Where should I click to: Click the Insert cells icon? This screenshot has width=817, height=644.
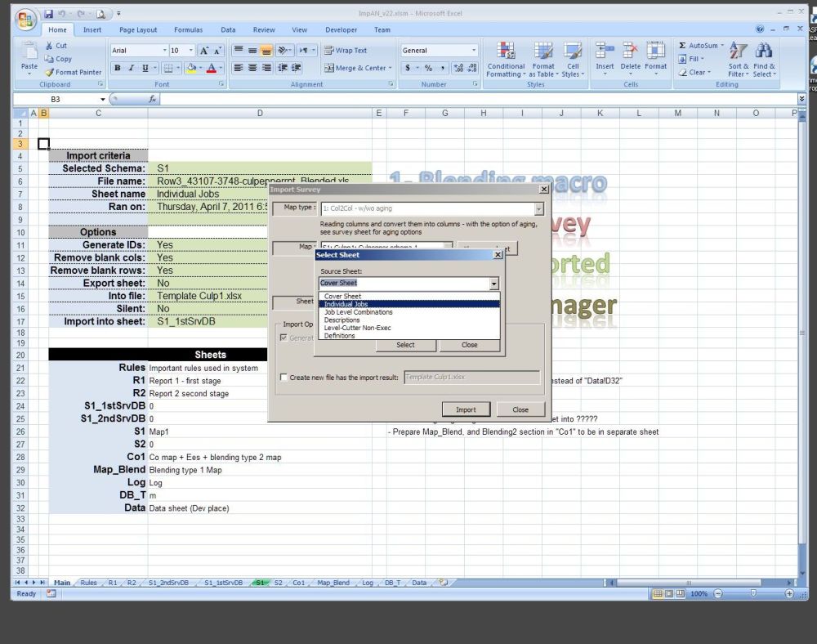(605, 51)
